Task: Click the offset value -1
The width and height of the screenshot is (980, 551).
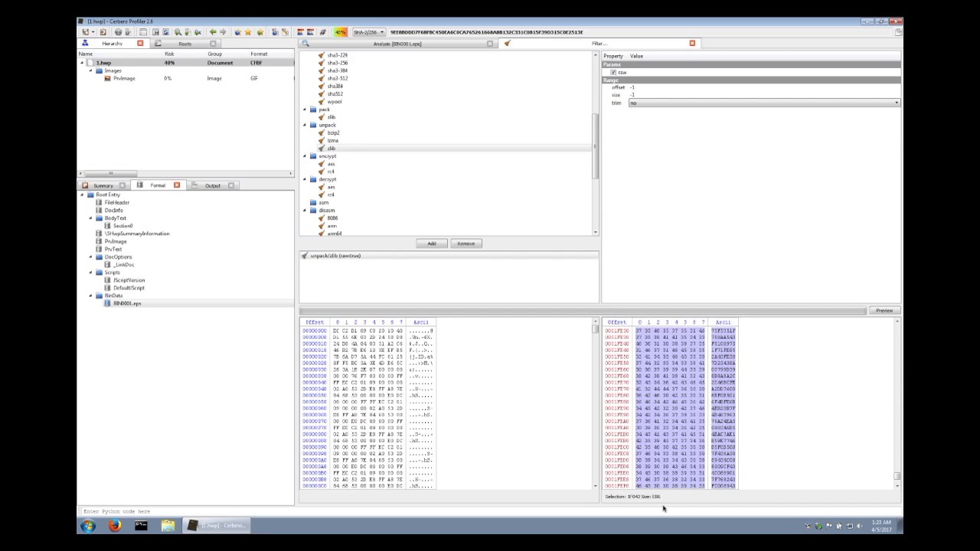Action: pyautogui.click(x=632, y=87)
